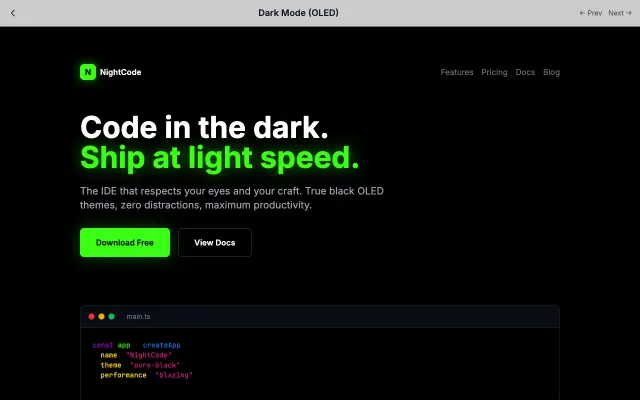
Task: Click the 'Code in the dark.' heading
Action: tap(204, 127)
